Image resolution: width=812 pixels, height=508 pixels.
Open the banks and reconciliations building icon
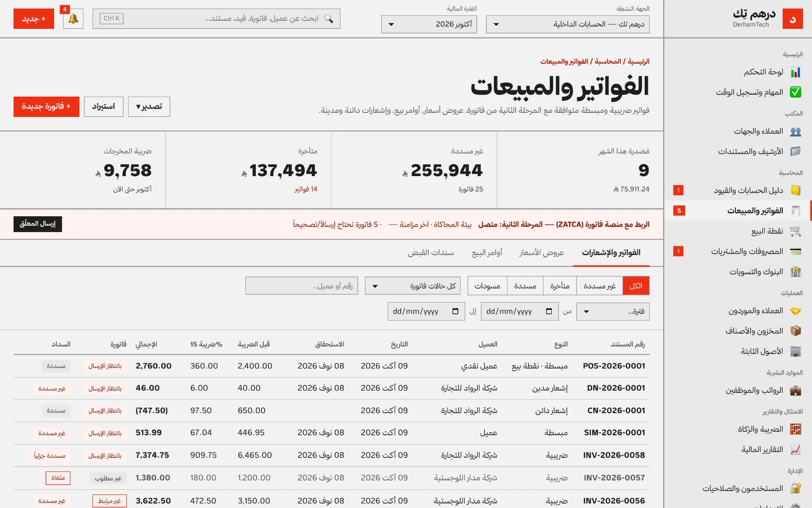pyautogui.click(x=795, y=272)
